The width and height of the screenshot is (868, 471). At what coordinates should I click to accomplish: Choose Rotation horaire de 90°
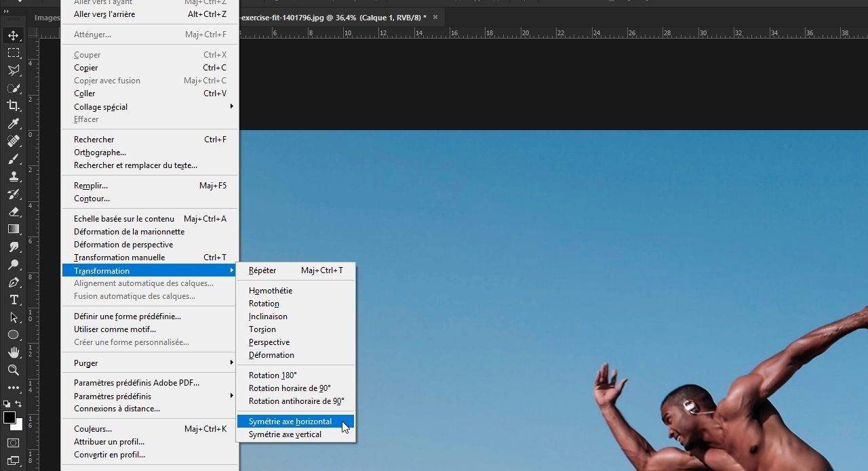296,388
